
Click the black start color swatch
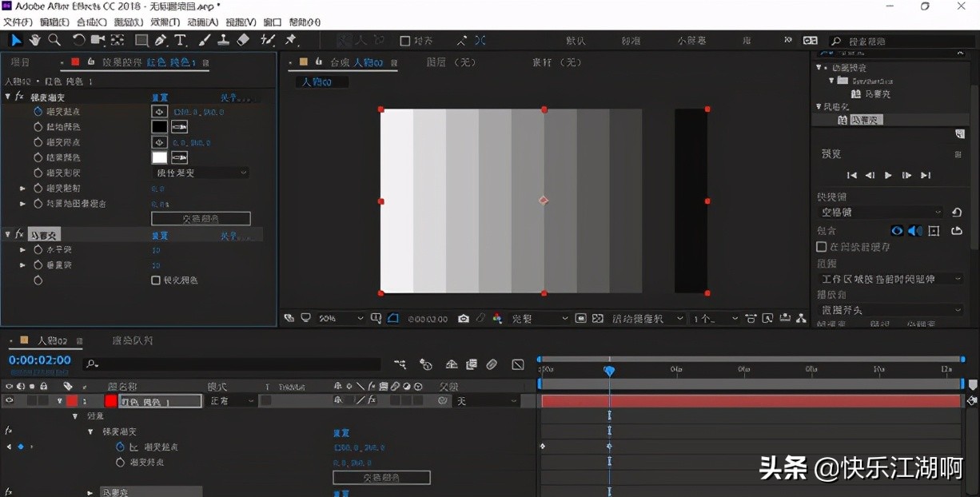160,126
